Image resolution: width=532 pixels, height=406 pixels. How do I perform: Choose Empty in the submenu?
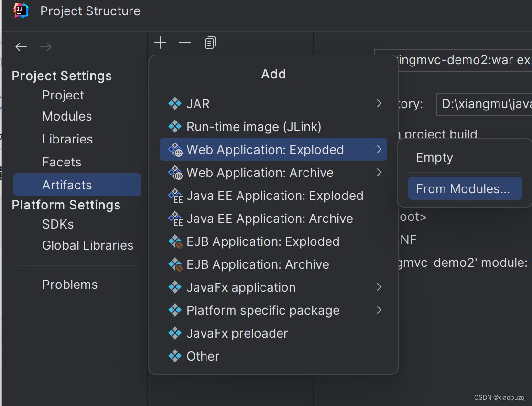(x=434, y=157)
